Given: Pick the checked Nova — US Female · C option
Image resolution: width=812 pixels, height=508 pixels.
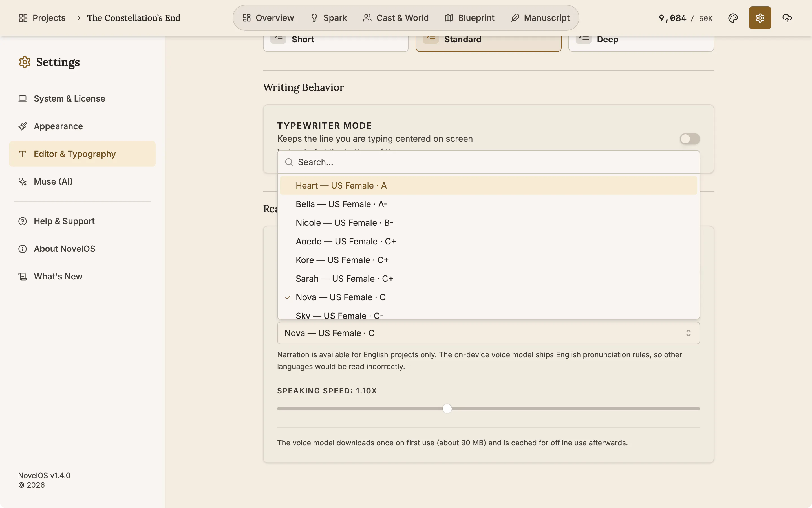Looking at the screenshot, I should [488, 297].
